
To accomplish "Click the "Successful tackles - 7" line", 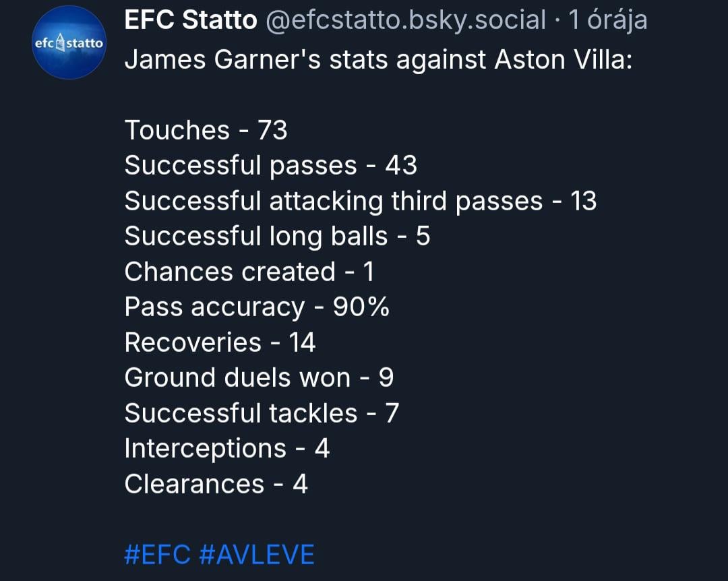I will 262,413.
